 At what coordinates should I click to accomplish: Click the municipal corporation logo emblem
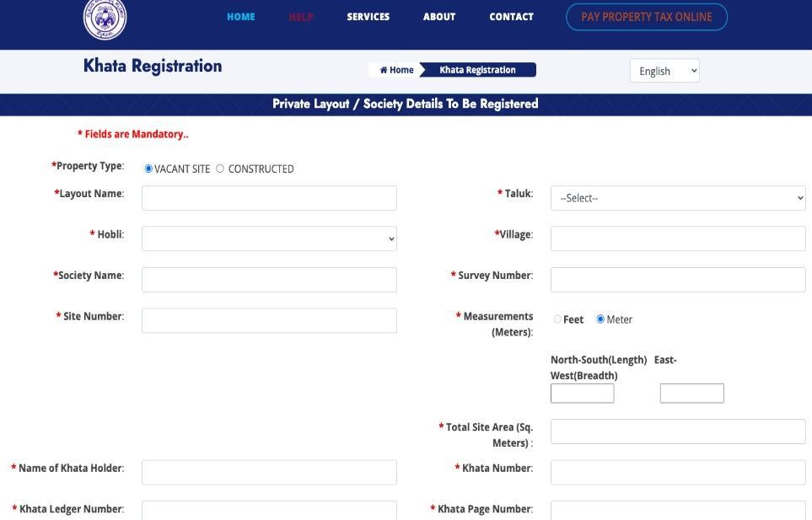point(105,19)
